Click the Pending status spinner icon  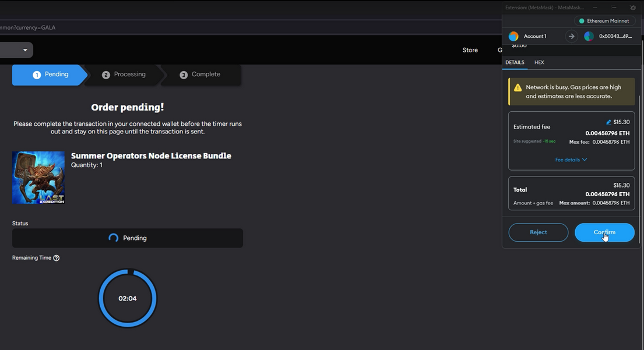click(114, 238)
